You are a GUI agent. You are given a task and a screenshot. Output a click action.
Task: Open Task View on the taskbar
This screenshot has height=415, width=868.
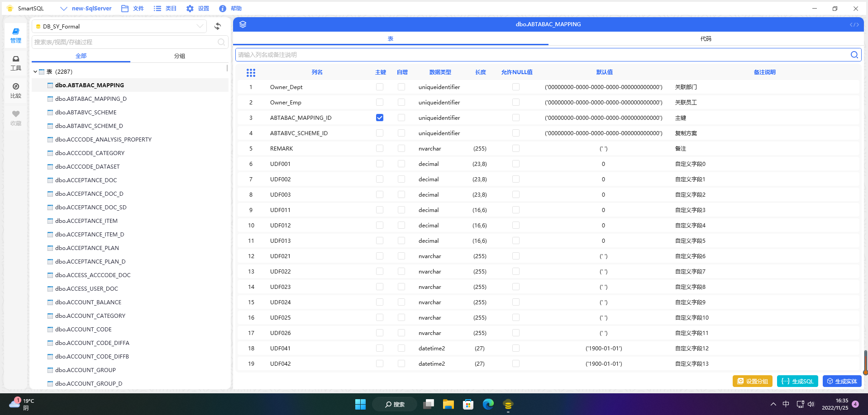pyautogui.click(x=428, y=404)
